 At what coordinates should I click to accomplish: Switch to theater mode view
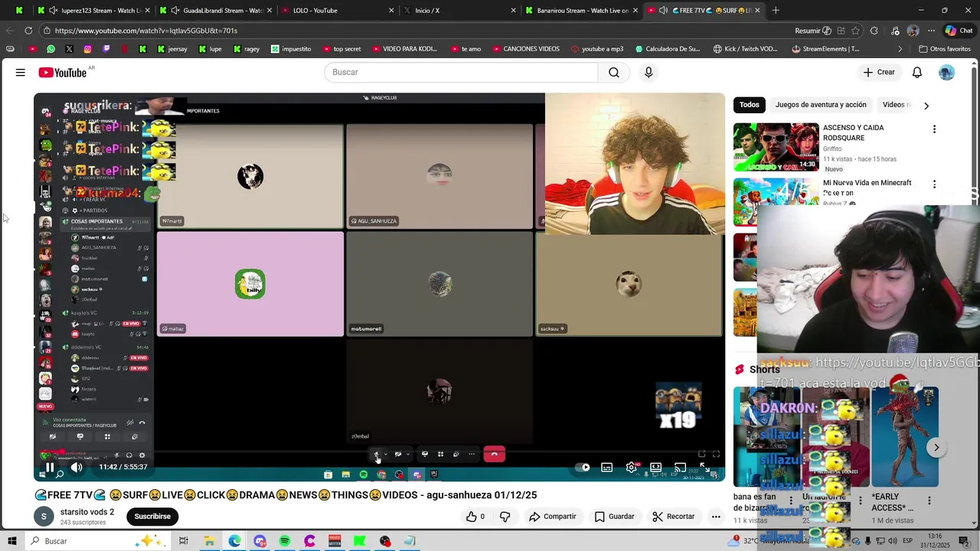[x=655, y=467]
